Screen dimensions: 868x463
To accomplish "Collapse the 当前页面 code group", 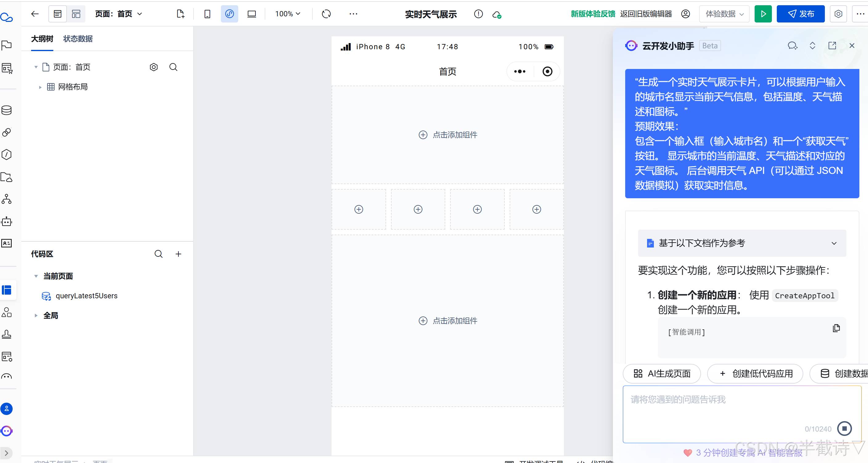I will tap(36, 276).
